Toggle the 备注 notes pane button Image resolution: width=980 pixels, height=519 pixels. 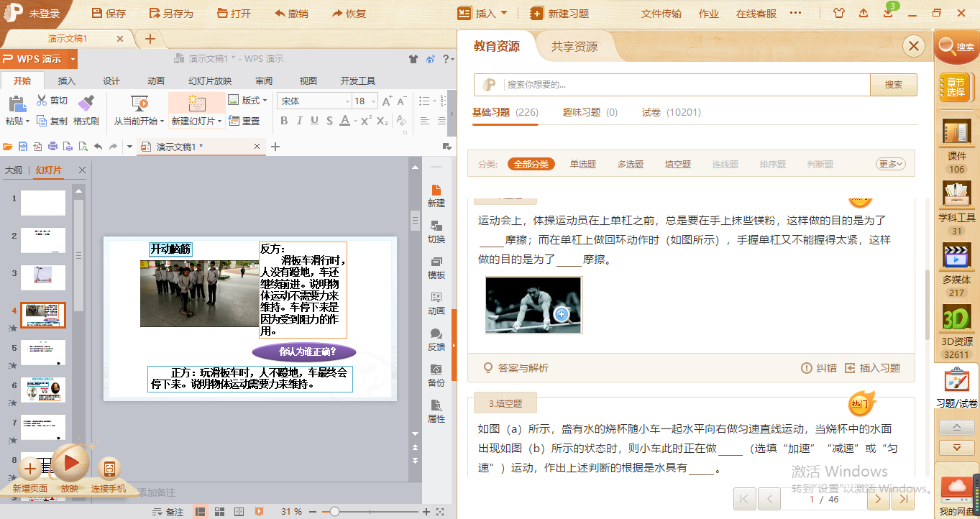[169, 512]
